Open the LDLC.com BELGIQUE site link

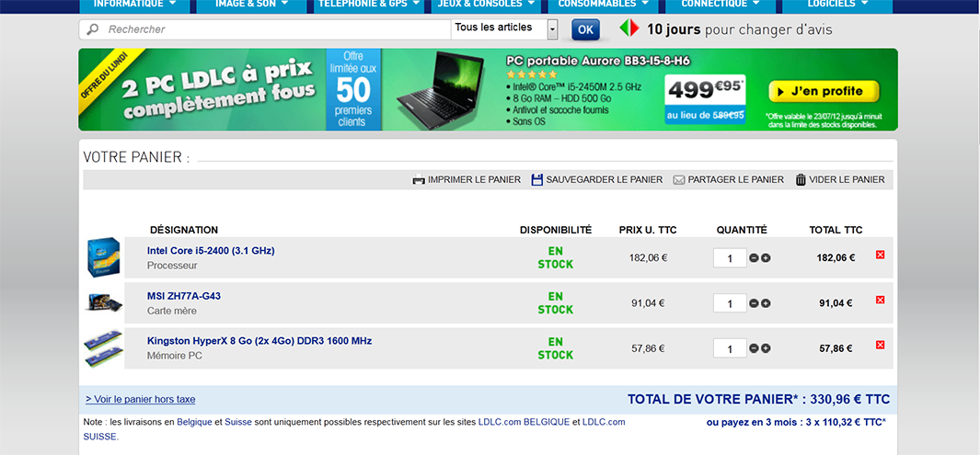pyautogui.click(x=524, y=422)
